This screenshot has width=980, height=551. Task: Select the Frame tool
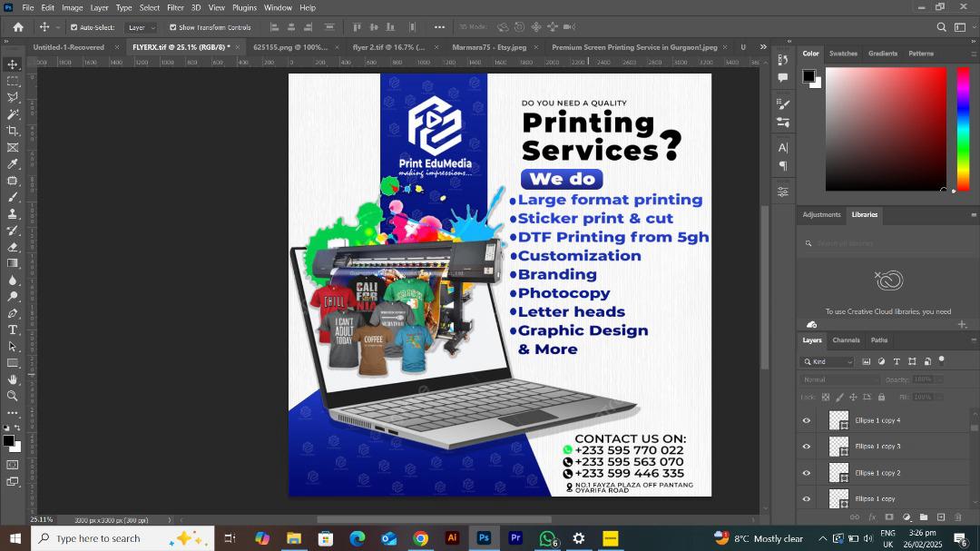coord(13,148)
